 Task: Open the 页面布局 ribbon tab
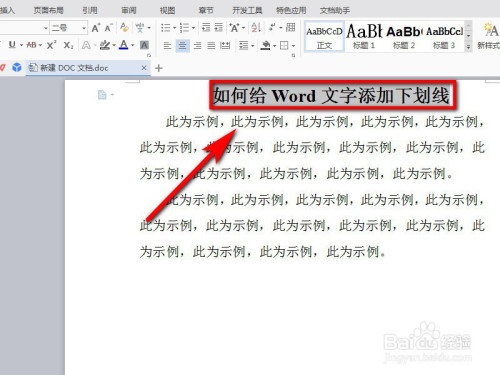pyautogui.click(x=49, y=10)
